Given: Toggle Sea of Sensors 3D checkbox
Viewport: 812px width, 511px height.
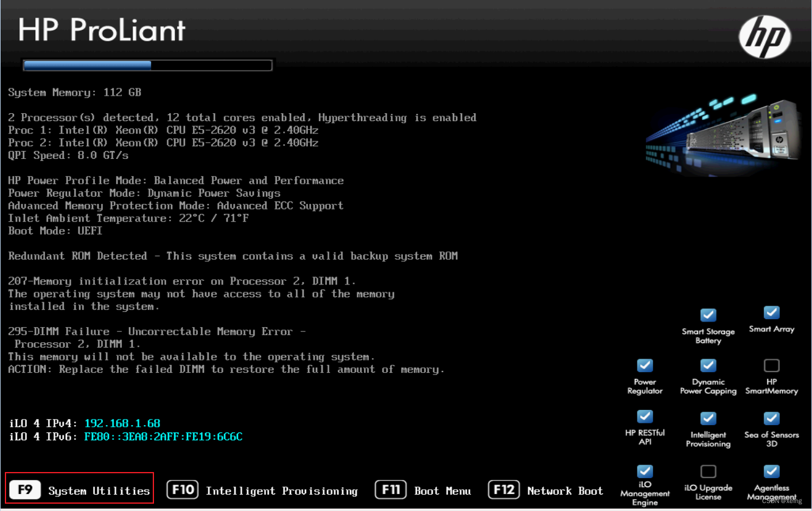Looking at the screenshot, I should [771, 418].
